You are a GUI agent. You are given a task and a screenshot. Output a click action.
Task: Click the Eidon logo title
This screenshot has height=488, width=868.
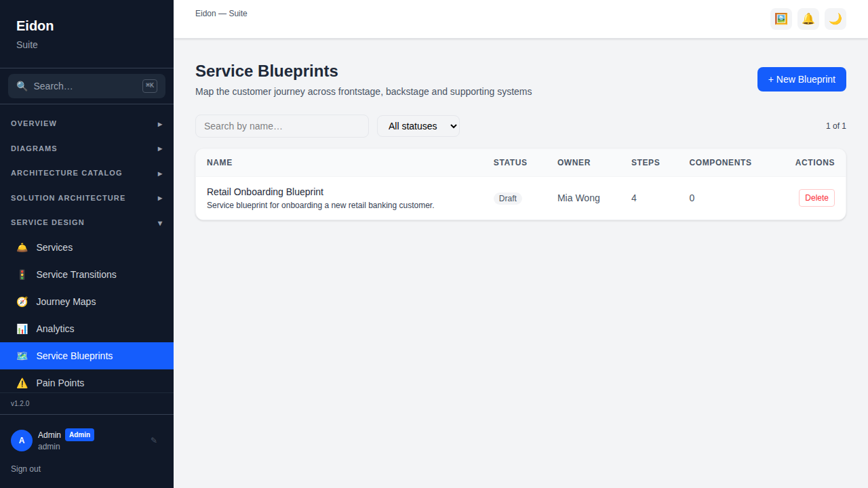coord(35,26)
